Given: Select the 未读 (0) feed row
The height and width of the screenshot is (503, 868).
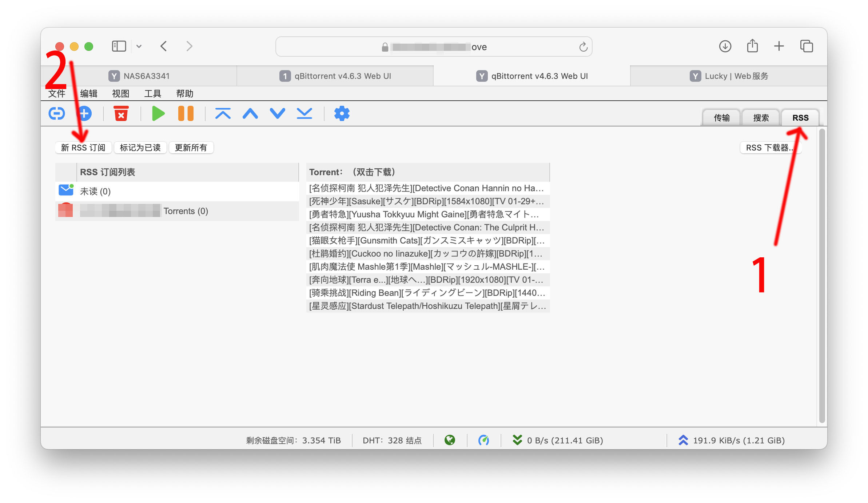Looking at the screenshot, I should click(177, 191).
